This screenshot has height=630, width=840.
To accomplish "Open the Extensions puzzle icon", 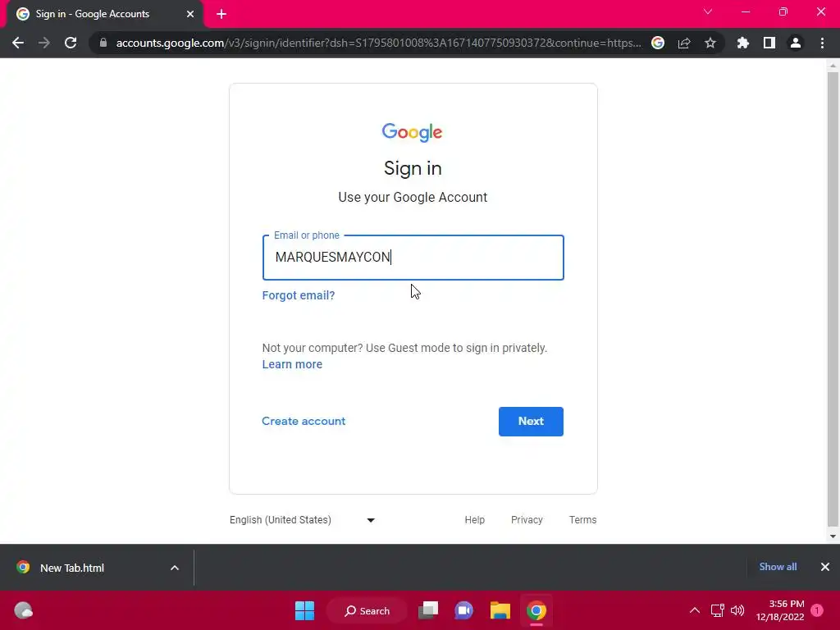I will pos(742,43).
